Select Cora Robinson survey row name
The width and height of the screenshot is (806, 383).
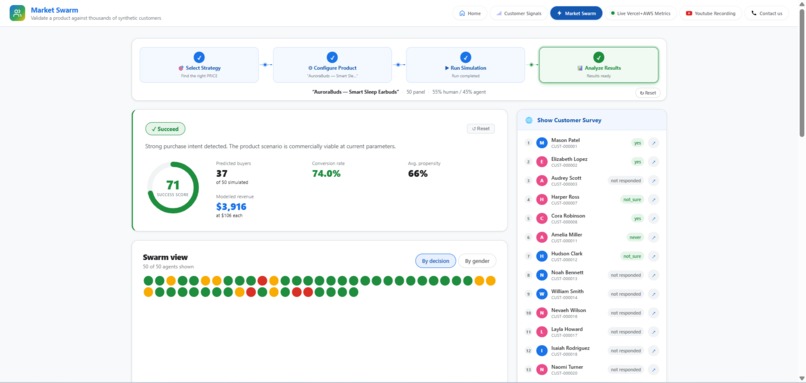[568, 216]
